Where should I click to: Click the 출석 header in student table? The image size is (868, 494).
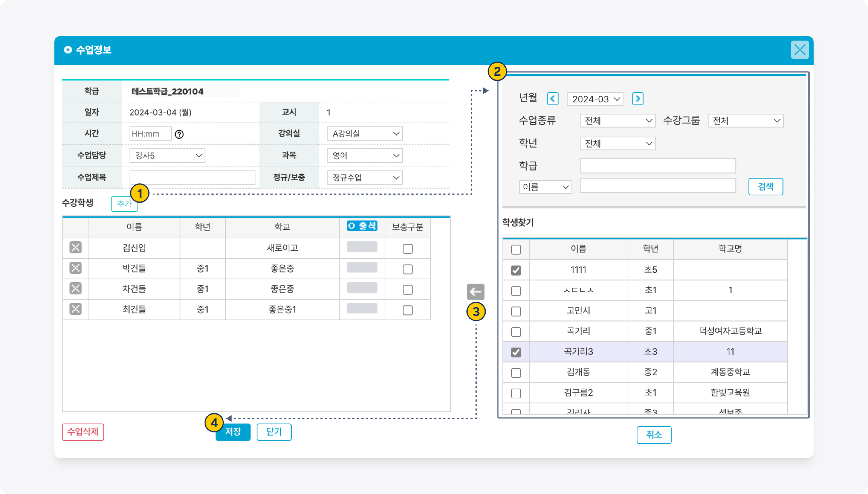[362, 226]
